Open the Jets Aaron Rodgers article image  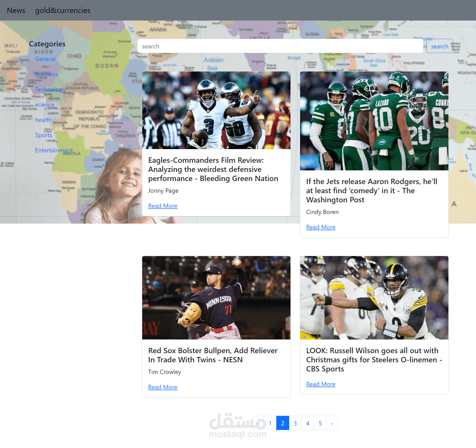[x=374, y=121]
